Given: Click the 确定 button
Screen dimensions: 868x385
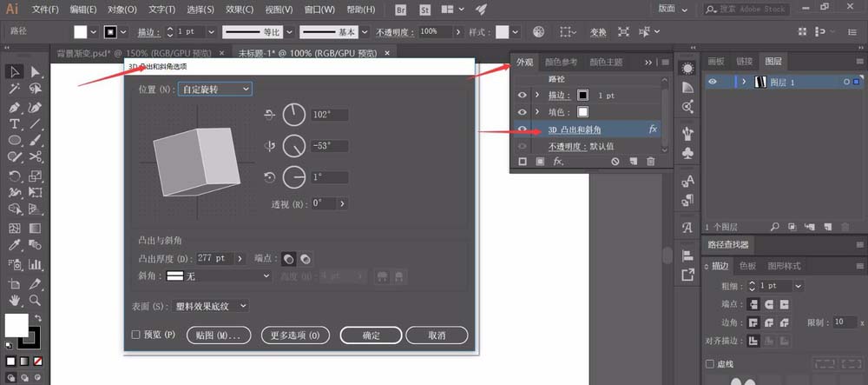Looking at the screenshot, I should click(x=371, y=335).
